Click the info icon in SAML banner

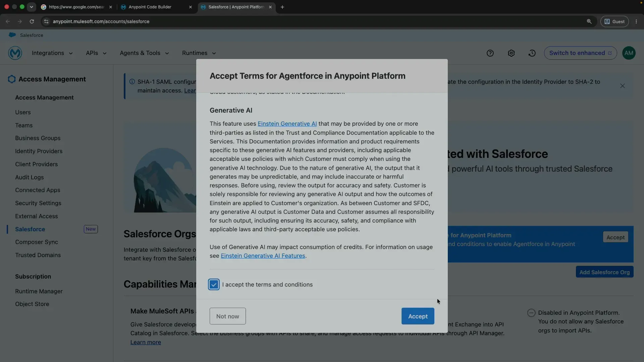click(132, 81)
